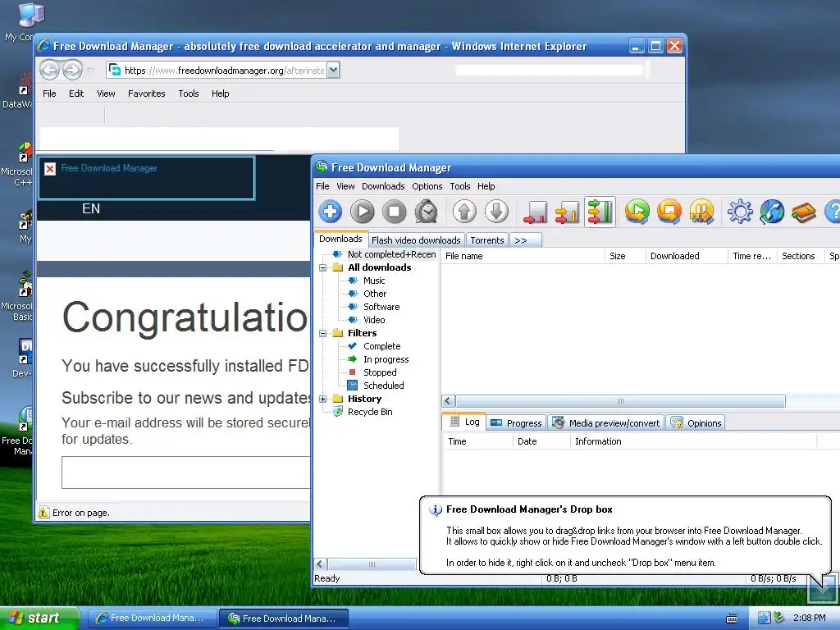Click the email address input field

pyautogui.click(x=185, y=472)
